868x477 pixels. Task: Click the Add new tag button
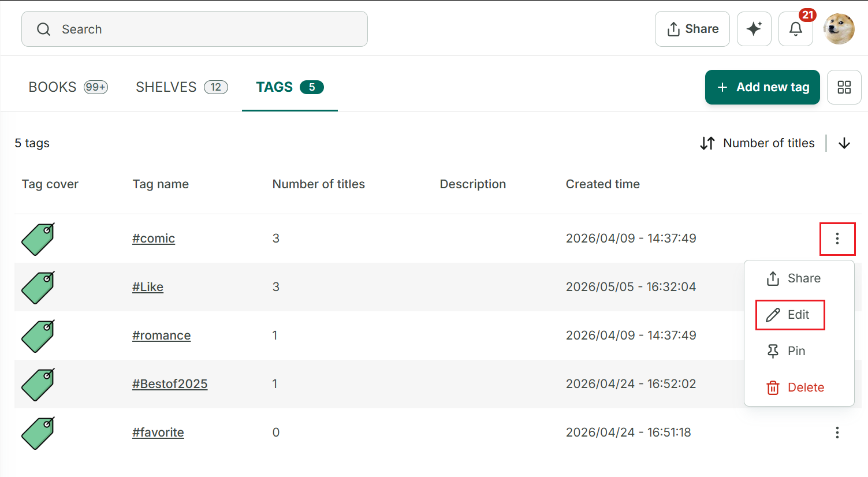tap(762, 87)
